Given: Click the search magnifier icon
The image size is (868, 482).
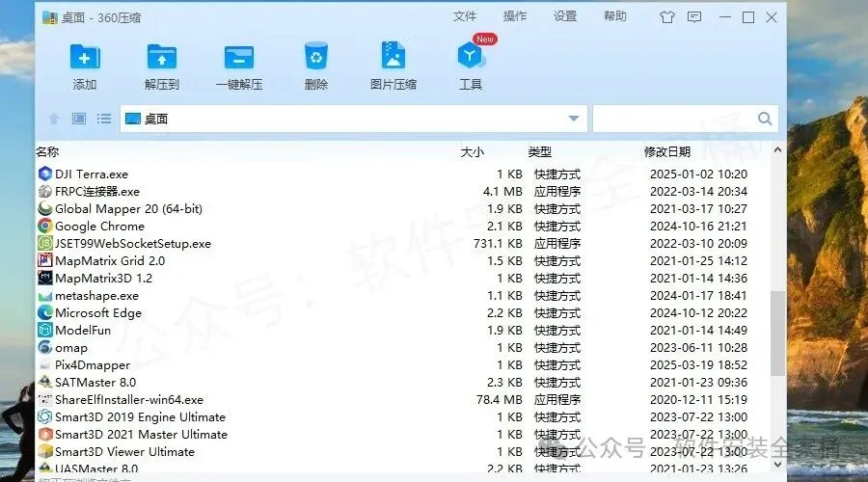Looking at the screenshot, I should [x=765, y=119].
